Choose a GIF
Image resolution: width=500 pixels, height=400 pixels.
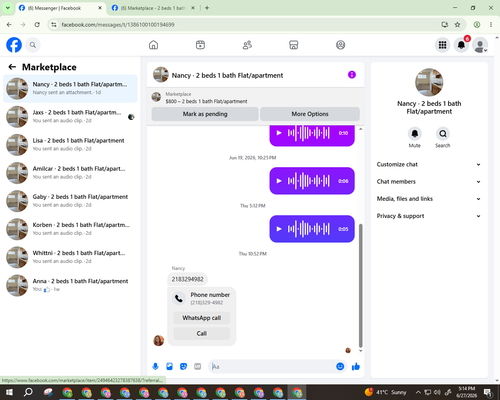197,367
